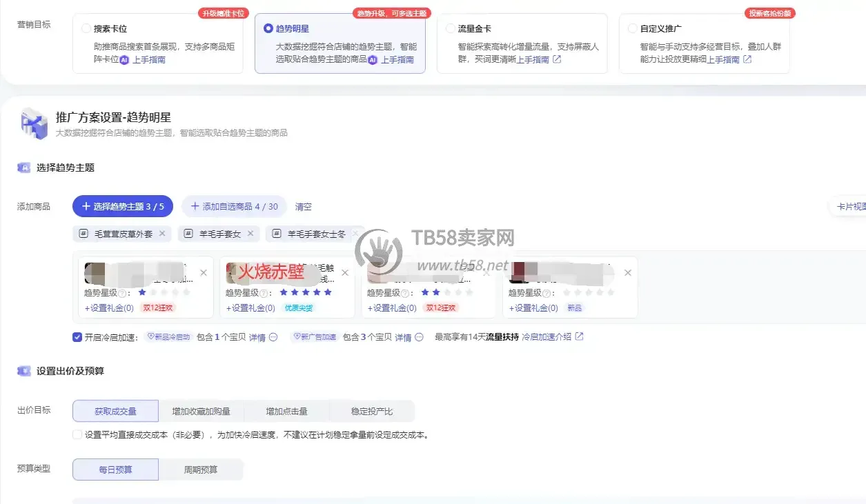This screenshot has width=866, height=504.
Task: Click the plus icon in 选择趋势主题 button
Action: [x=86, y=206]
